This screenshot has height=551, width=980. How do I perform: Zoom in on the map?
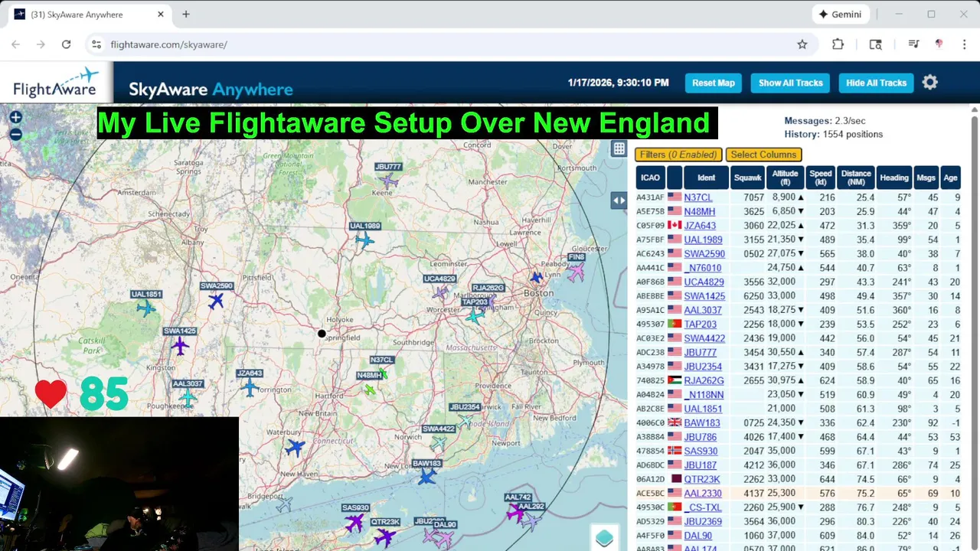click(15, 117)
